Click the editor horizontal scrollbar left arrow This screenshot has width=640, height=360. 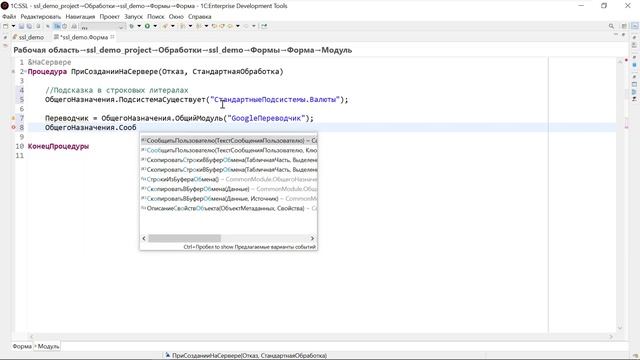pos(31,337)
